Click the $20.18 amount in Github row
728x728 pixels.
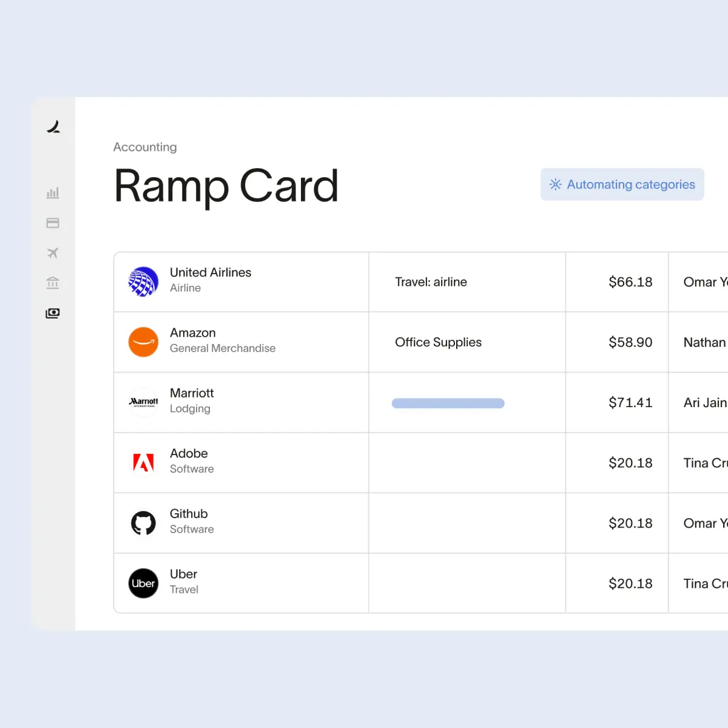click(630, 524)
